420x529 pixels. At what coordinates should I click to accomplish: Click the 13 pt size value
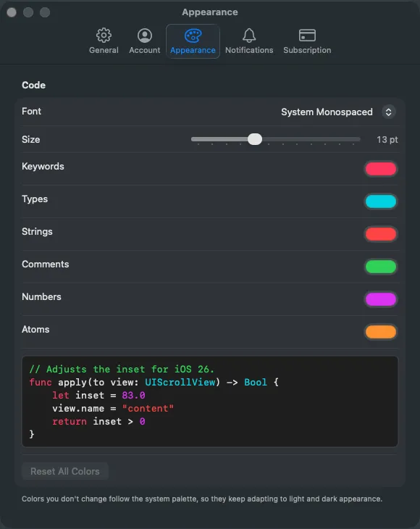pos(387,140)
